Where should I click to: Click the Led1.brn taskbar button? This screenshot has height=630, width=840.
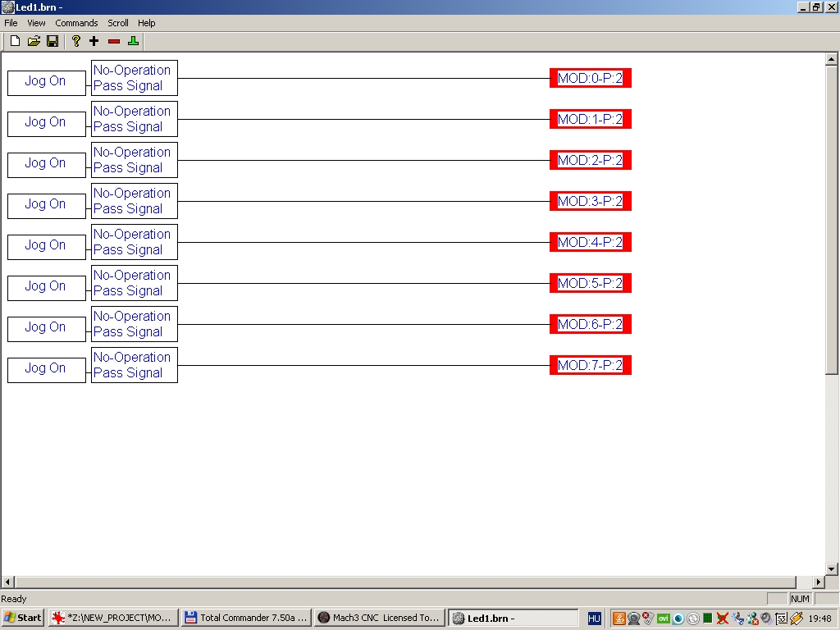(514, 618)
